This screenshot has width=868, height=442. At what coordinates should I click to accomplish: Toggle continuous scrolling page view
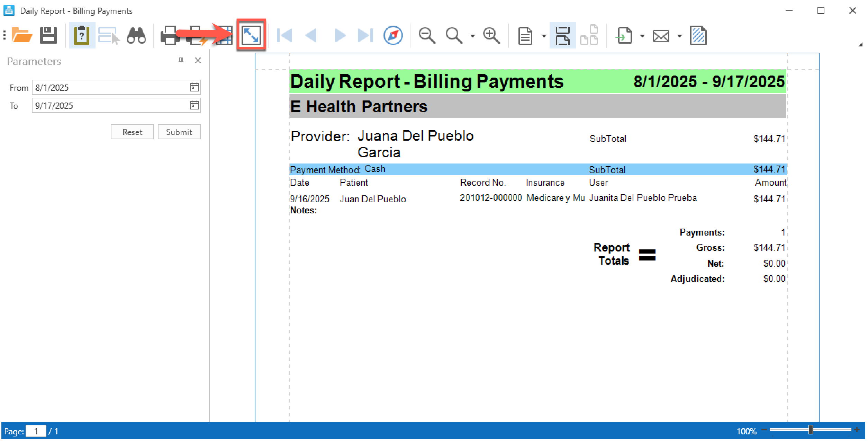562,35
